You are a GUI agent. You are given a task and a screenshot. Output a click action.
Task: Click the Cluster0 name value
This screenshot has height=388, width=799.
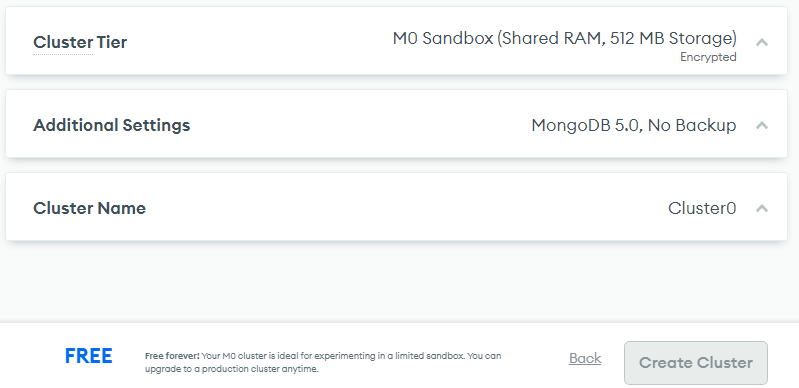pos(702,208)
